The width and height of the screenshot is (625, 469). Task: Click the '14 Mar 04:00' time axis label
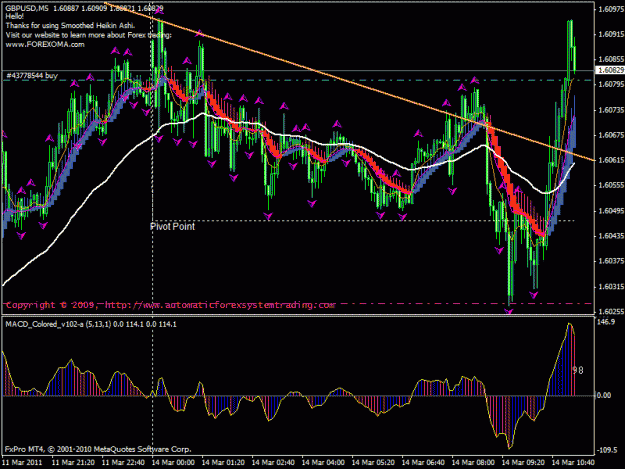pos(323,463)
